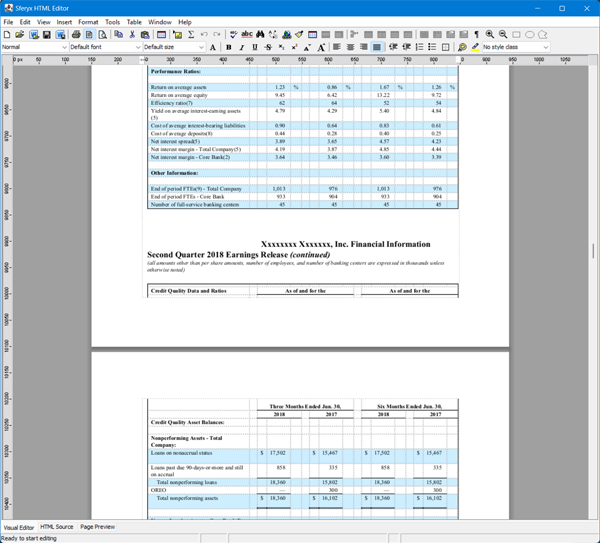Toggle italic formatting

[241, 47]
